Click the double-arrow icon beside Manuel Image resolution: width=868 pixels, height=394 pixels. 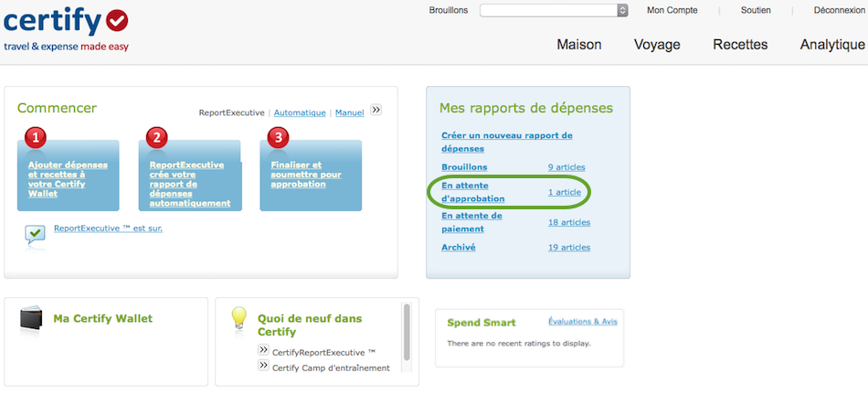click(376, 110)
